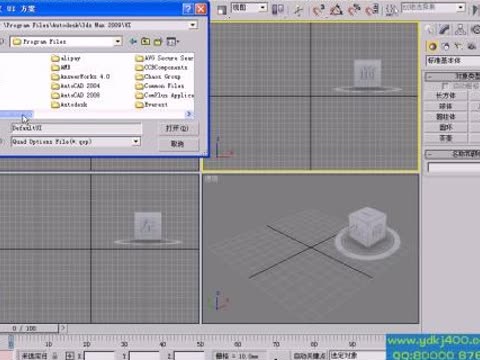
Task: Select the AutoCAD 2008 folder
Action: (76, 95)
